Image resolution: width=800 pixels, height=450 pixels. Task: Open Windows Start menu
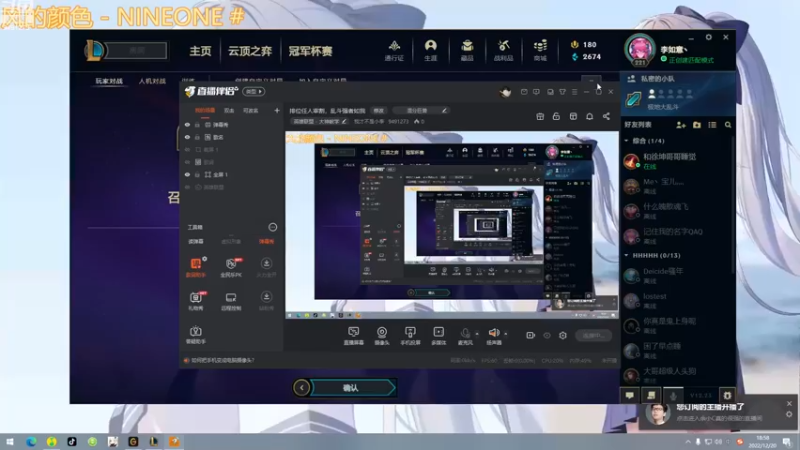9,441
